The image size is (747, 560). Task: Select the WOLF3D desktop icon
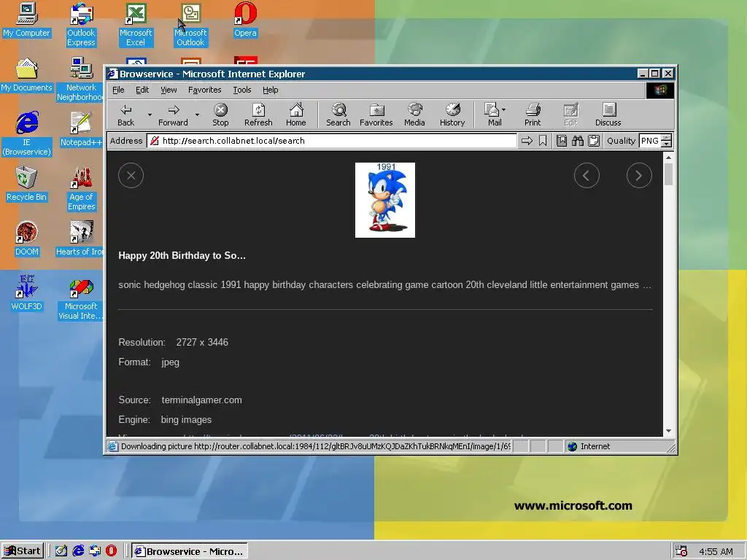tap(26, 293)
